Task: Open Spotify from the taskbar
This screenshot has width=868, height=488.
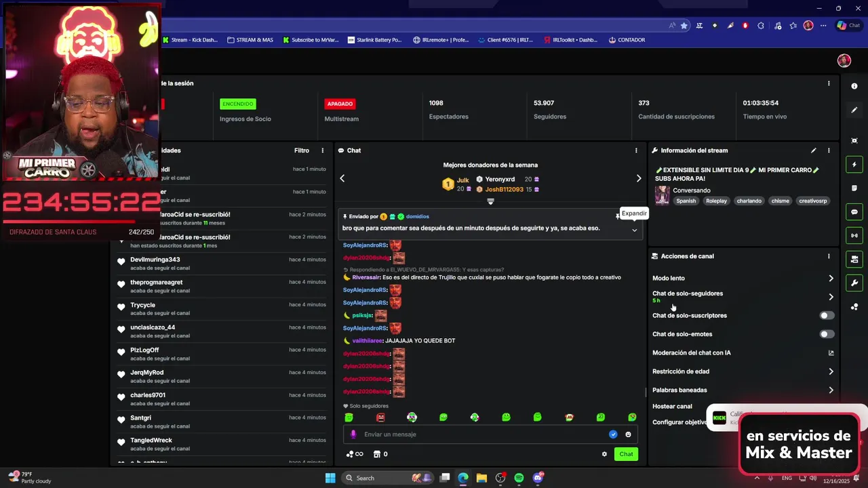Action: [519, 478]
